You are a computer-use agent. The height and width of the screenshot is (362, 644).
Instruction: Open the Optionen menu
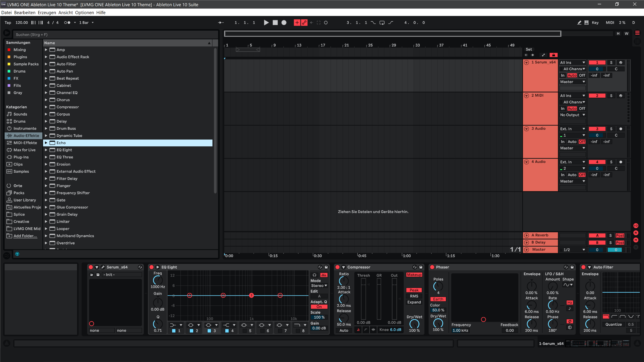tap(84, 12)
